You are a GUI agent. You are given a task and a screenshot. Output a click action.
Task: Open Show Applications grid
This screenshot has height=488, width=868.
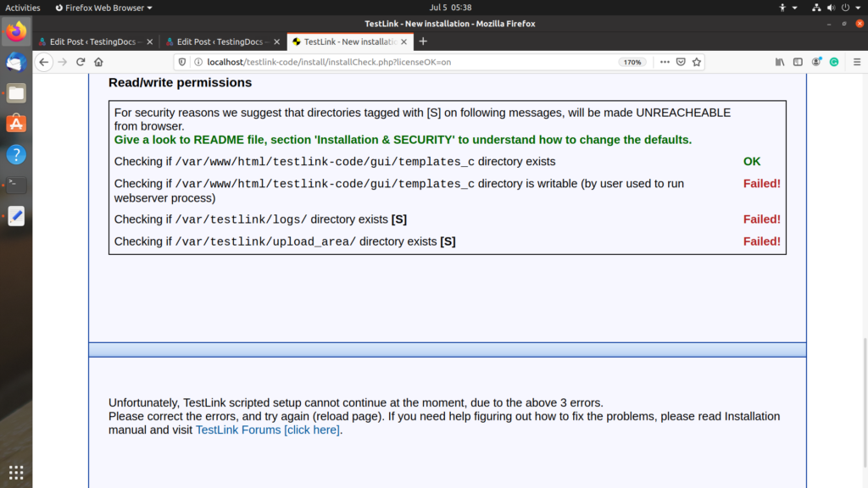pyautogui.click(x=15, y=472)
